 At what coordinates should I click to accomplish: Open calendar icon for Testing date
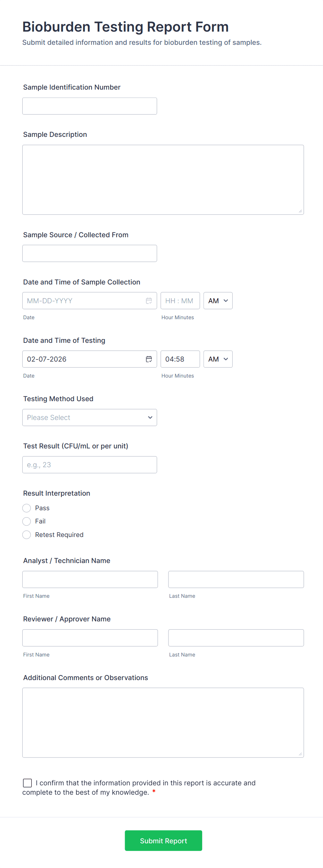(149, 359)
